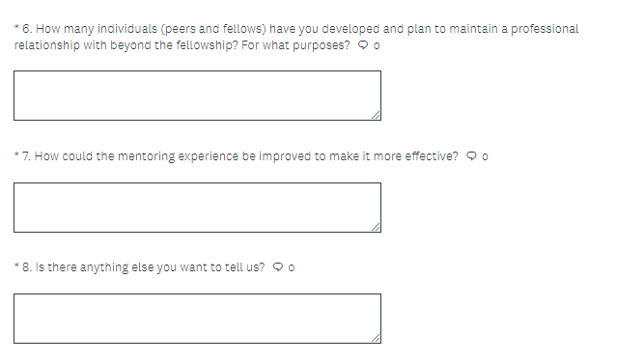644x363 pixels.
Task: Click resize grip of question 6 text area
Action: (376, 115)
